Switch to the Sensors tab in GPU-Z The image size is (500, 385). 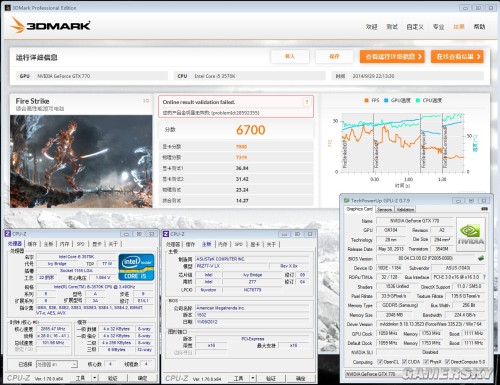tap(385, 209)
